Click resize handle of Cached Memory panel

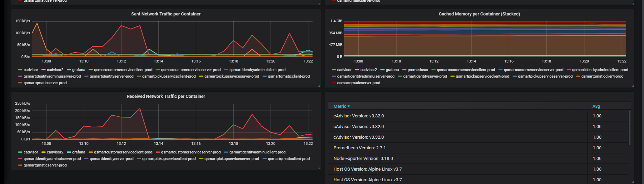[633, 86]
